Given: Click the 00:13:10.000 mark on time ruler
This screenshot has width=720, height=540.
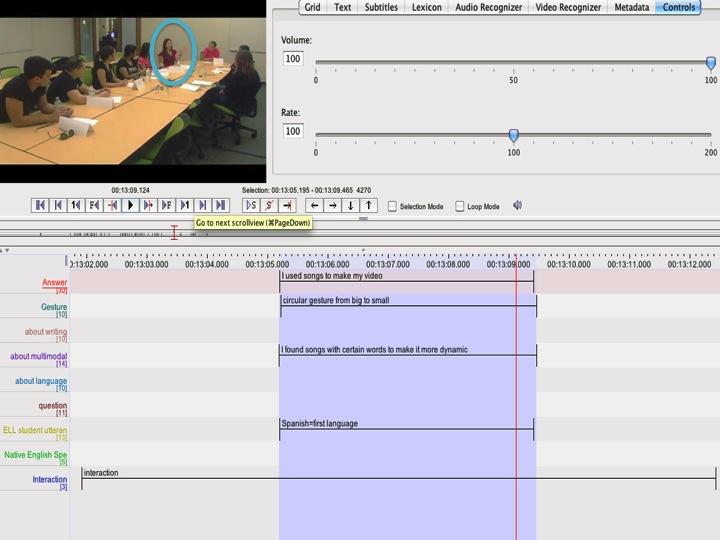Looking at the screenshot, I should coord(568,264).
